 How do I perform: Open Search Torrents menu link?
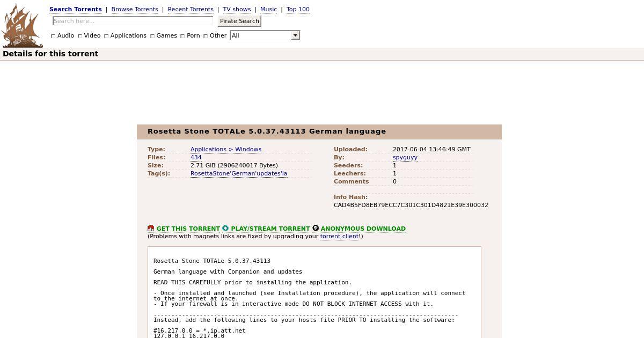75,9
